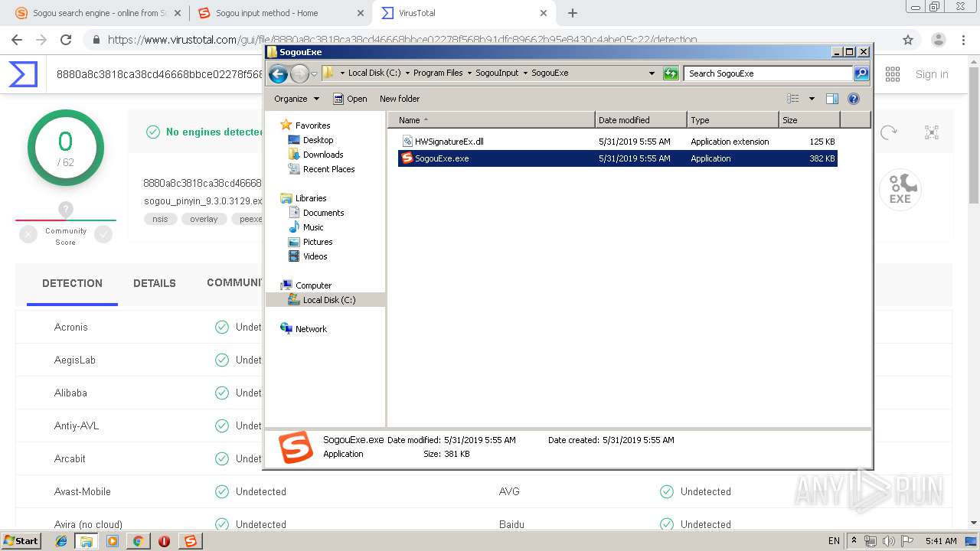Click the nsis tag on VirusTotal
The width and height of the screenshot is (980, 551).
(x=160, y=219)
